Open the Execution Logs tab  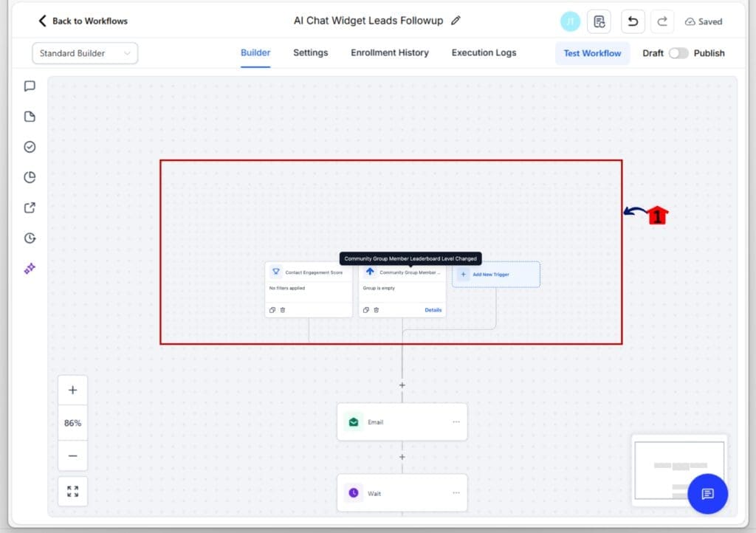484,52
